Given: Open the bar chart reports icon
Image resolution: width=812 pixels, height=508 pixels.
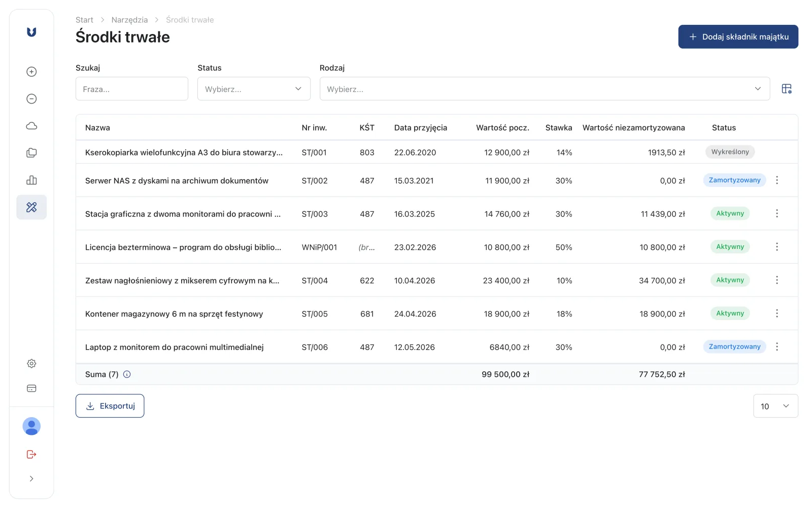Looking at the screenshot, I should click(x=31, y=180).
